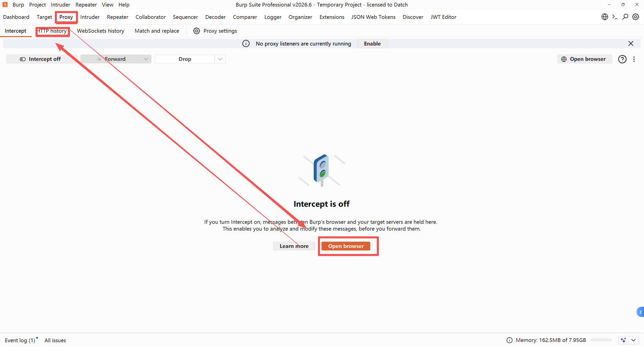The image size is (644, 347).
Task: Click the Learn more button
Action: (294, 246)
